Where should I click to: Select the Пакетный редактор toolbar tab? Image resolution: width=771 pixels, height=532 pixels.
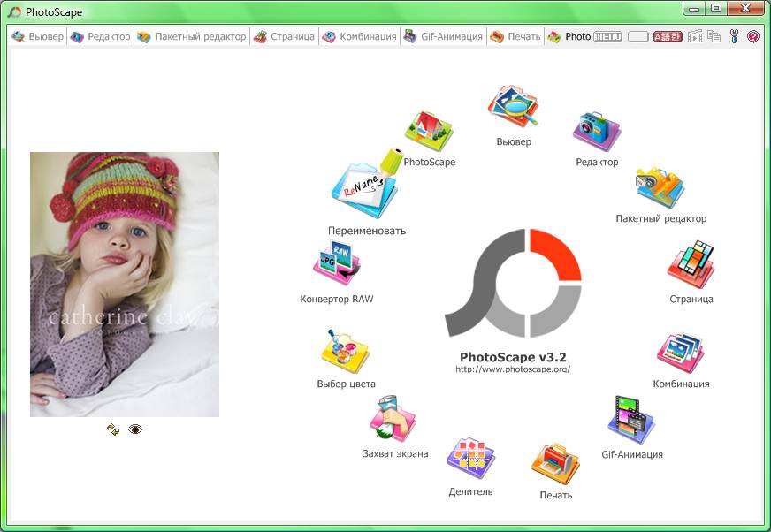click(191, 37)
